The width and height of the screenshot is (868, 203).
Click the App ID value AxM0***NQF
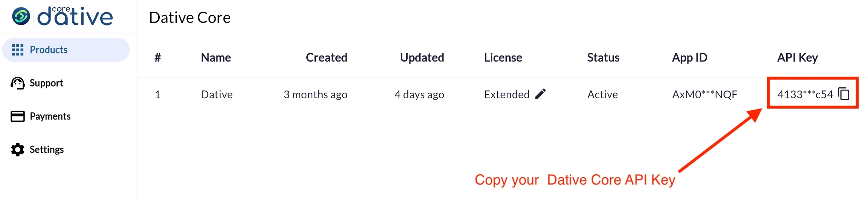[x=704, y=95]
